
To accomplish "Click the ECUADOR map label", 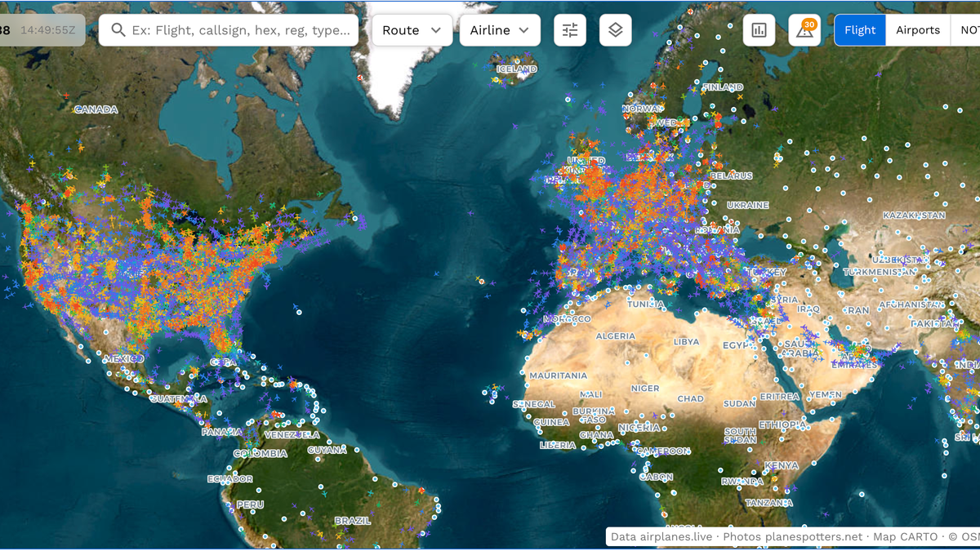I will 230,479.
